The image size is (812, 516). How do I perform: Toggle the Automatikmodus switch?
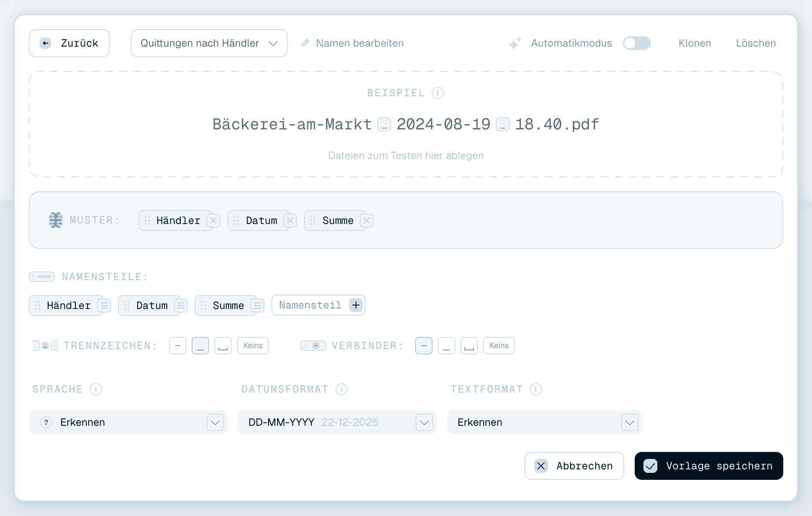point(636,43)
